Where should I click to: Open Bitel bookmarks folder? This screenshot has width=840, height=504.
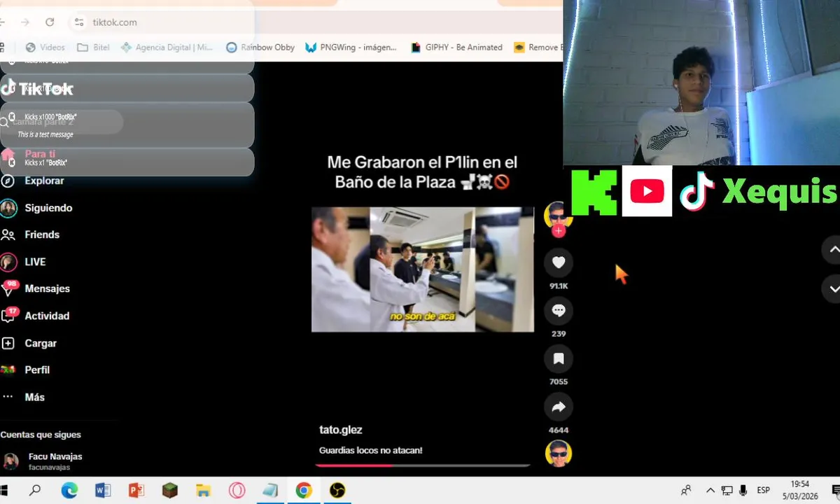tap(93, 48)
